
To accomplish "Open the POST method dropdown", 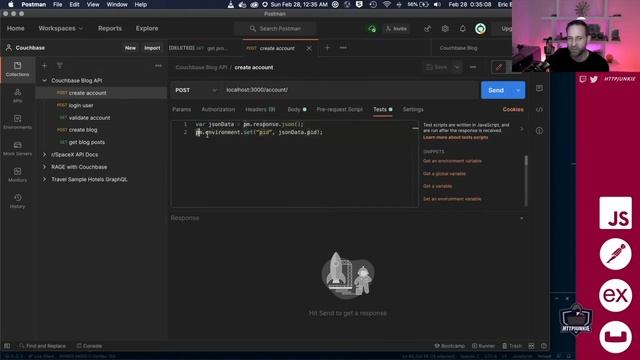I will point(196,90).
